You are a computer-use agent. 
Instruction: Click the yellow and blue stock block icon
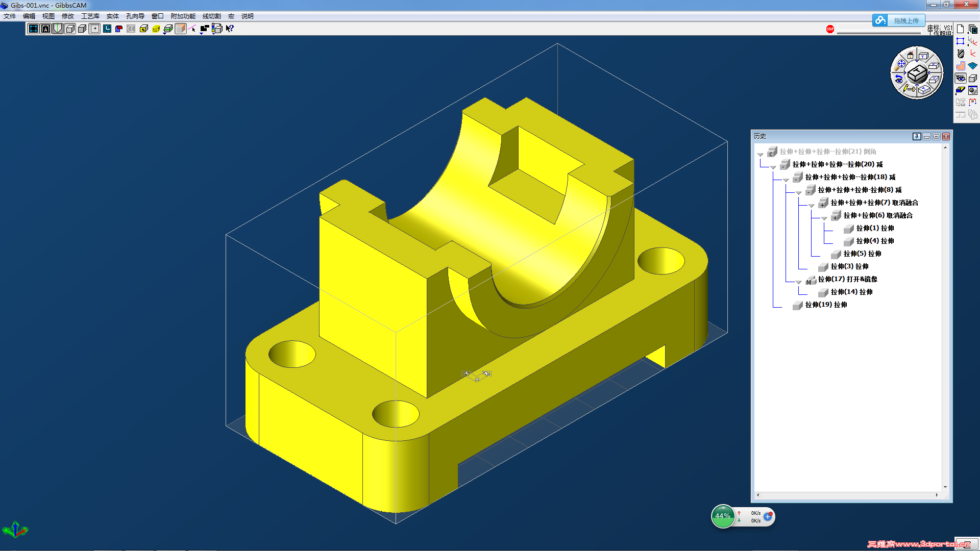pos(961,90)
